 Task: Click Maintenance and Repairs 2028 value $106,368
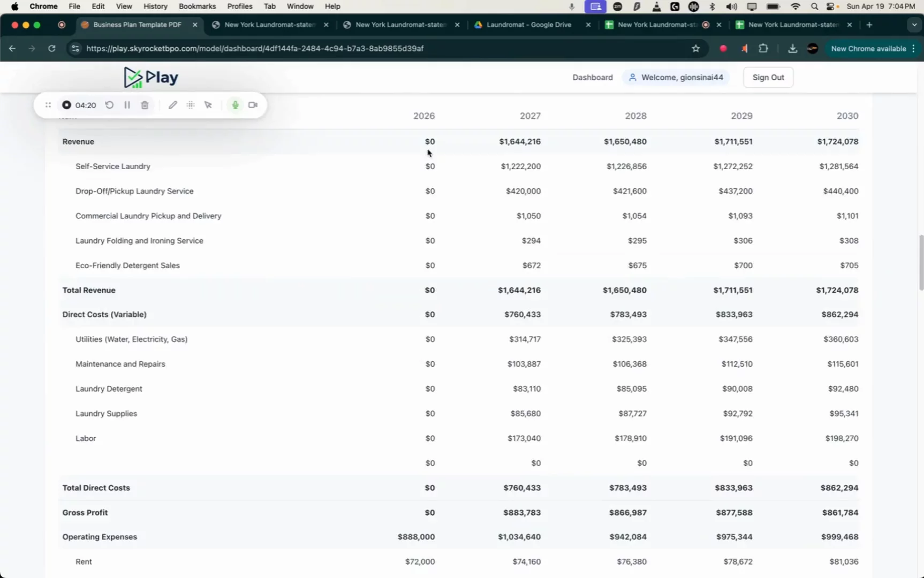tap(630, 364)
